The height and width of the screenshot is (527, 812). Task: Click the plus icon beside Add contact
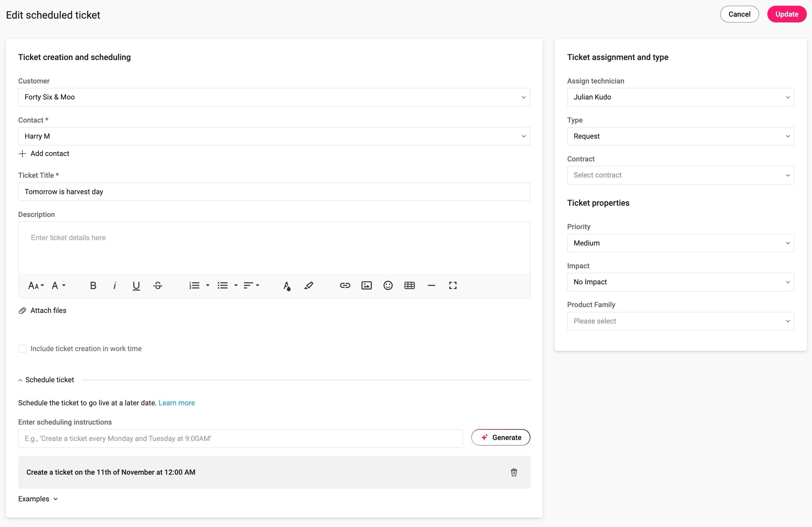tap(22, 154)
